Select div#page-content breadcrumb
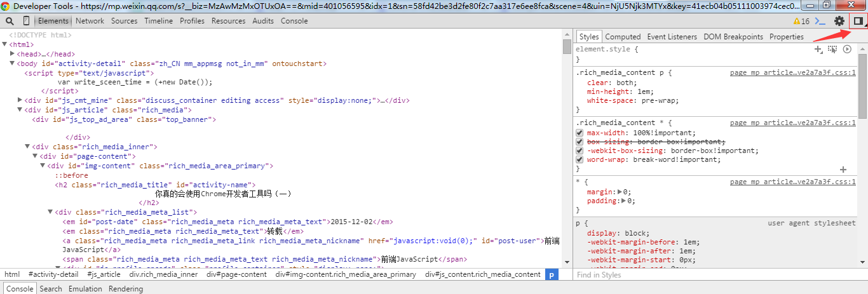868x294 pixels. pos(236,274)
